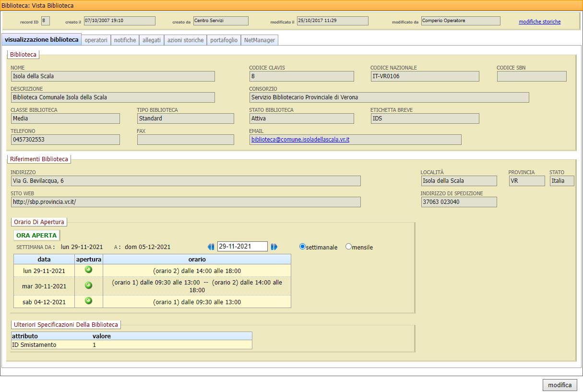Viewport: 583px width, 392px height.
Task: Click green open status icon for mar 30-11-2021
Action: coord(88,285)
